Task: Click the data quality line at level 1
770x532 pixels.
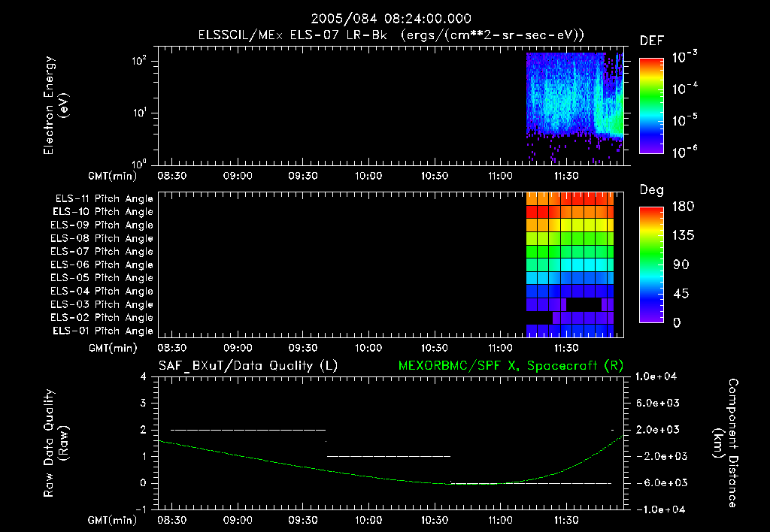Action: (389, 456)
